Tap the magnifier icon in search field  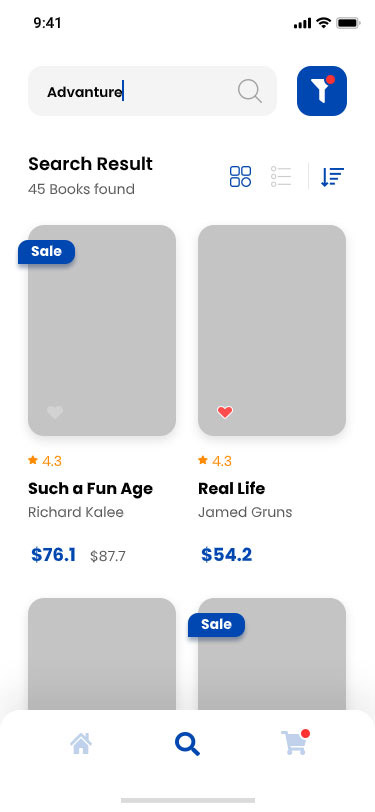pyautogui.click(x=250, y=91)
